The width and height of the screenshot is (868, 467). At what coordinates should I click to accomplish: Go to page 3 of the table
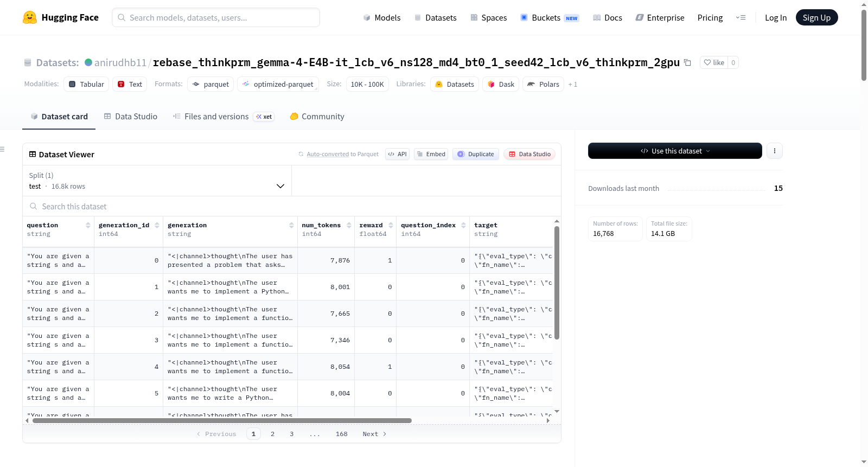tap(291, 434)
